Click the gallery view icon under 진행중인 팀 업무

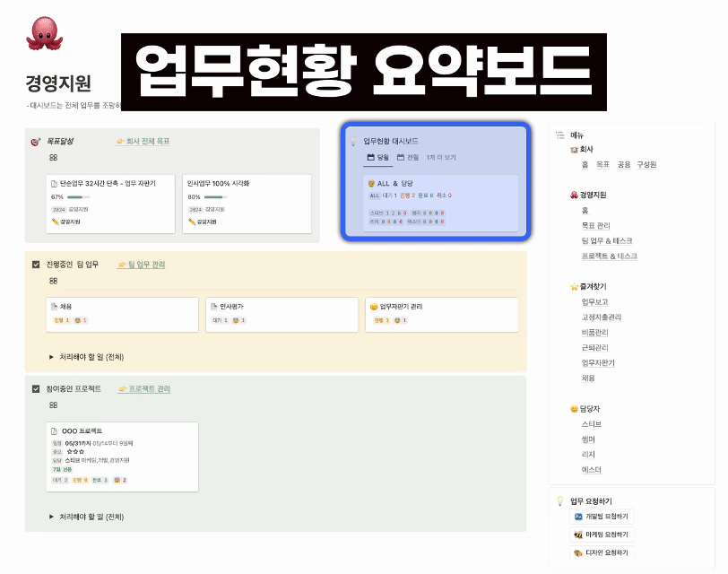pos(53,281)
